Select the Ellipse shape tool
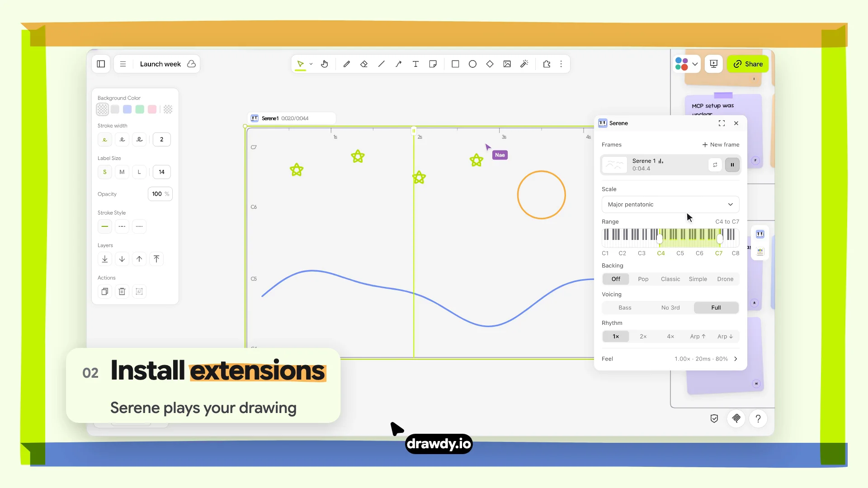868x488 pixels. click(x=472, y=64)
